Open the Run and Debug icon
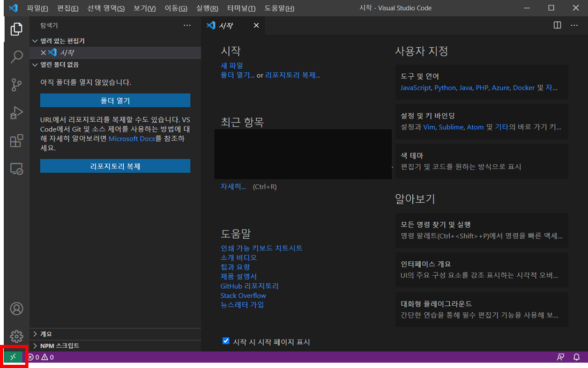 coord(16,113)
